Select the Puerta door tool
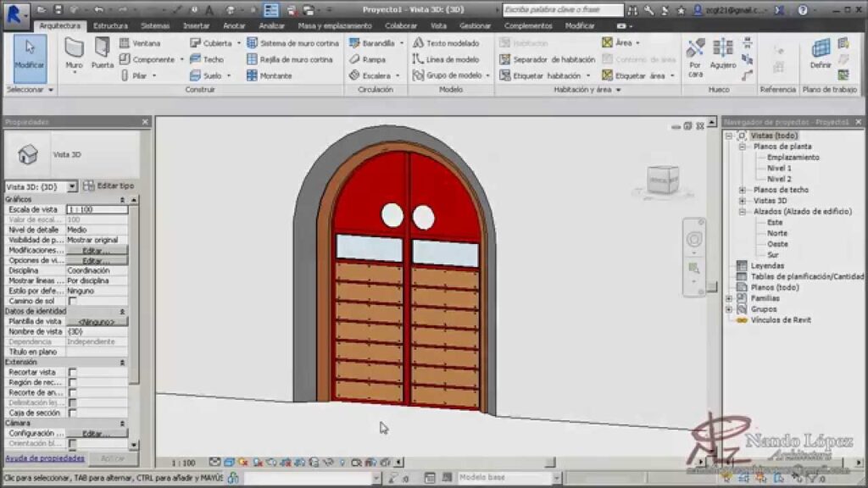The width and height of the screenshot is (868, 488). [102, 53]
